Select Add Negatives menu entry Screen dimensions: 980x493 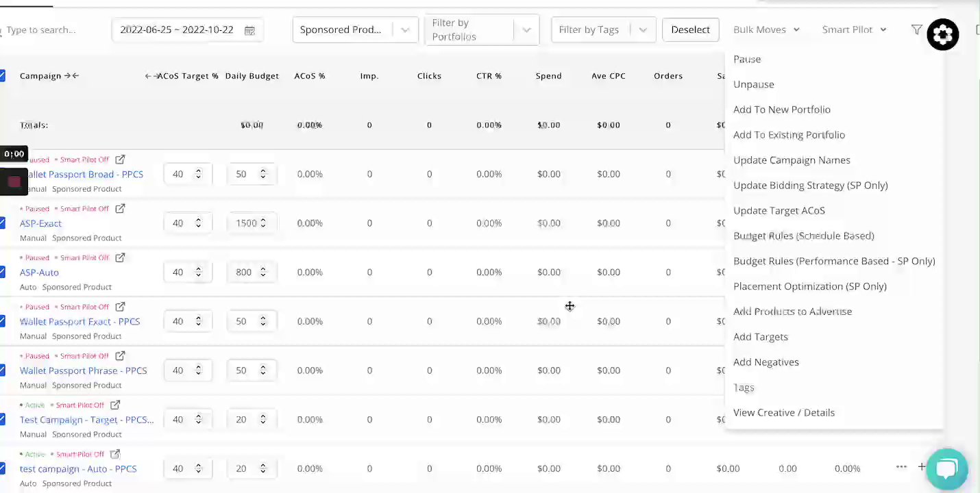pos(765,362)
